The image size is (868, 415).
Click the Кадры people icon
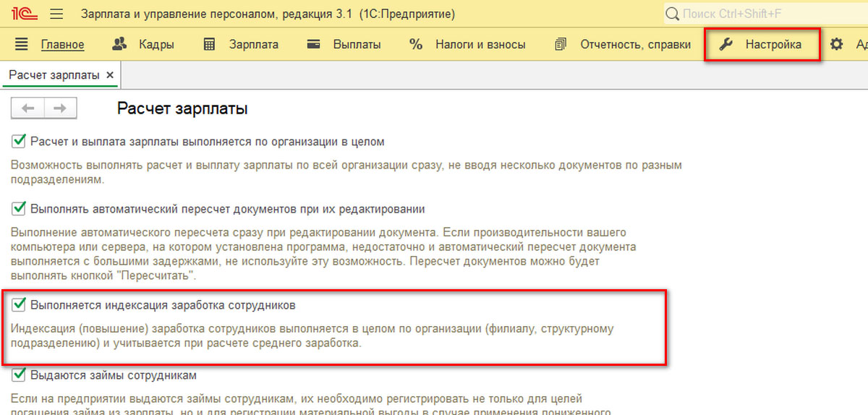coord(120,44)
